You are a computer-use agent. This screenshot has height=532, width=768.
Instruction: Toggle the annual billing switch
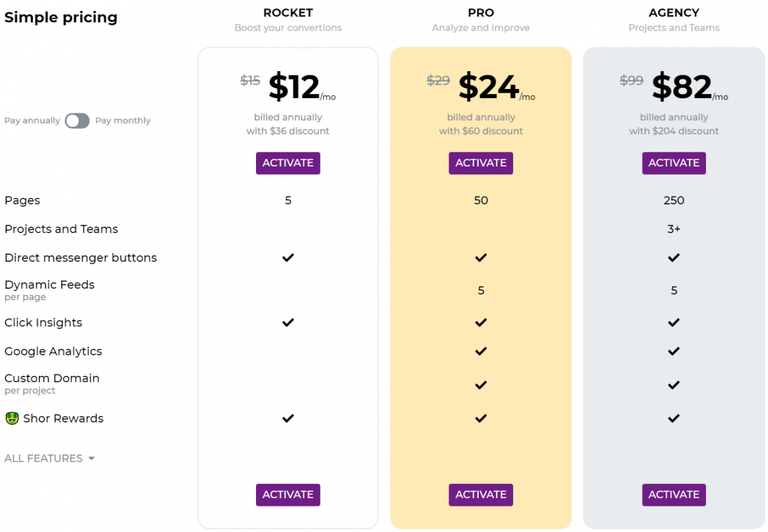77,120
